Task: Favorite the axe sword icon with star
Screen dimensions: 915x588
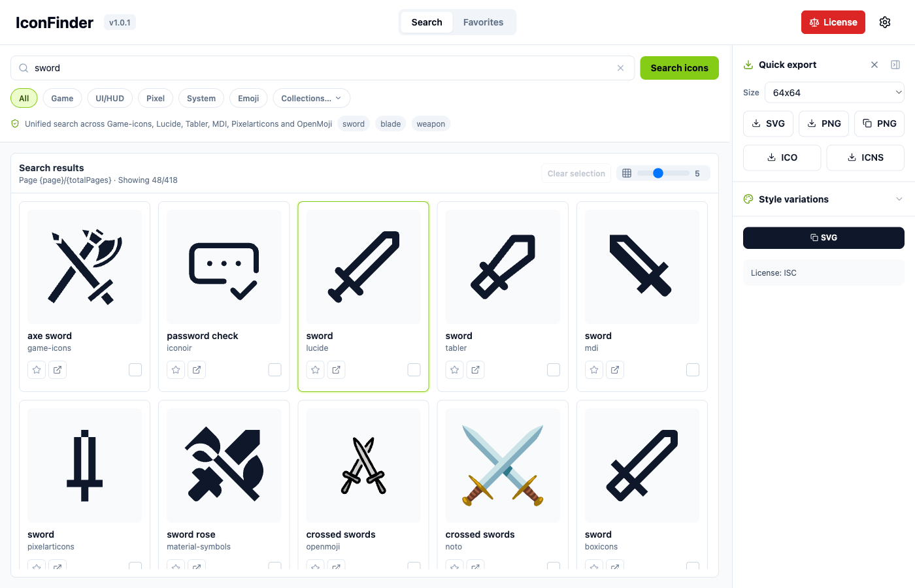Action: tap(37, 370)
